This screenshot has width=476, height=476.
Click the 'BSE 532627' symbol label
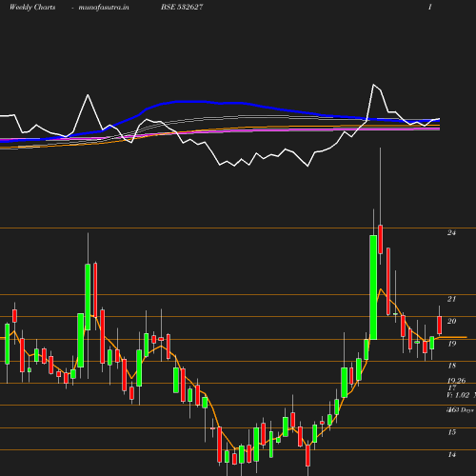(x=182, y=7)
